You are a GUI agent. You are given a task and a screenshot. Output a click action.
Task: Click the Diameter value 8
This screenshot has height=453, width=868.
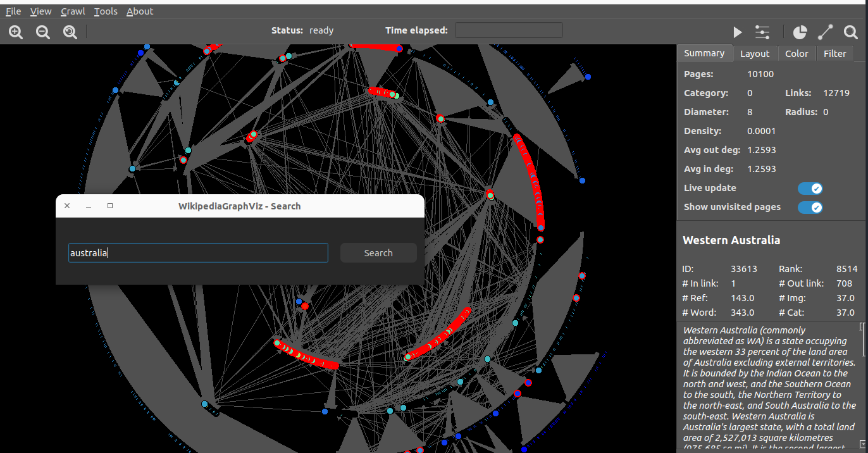click(750, 112)
